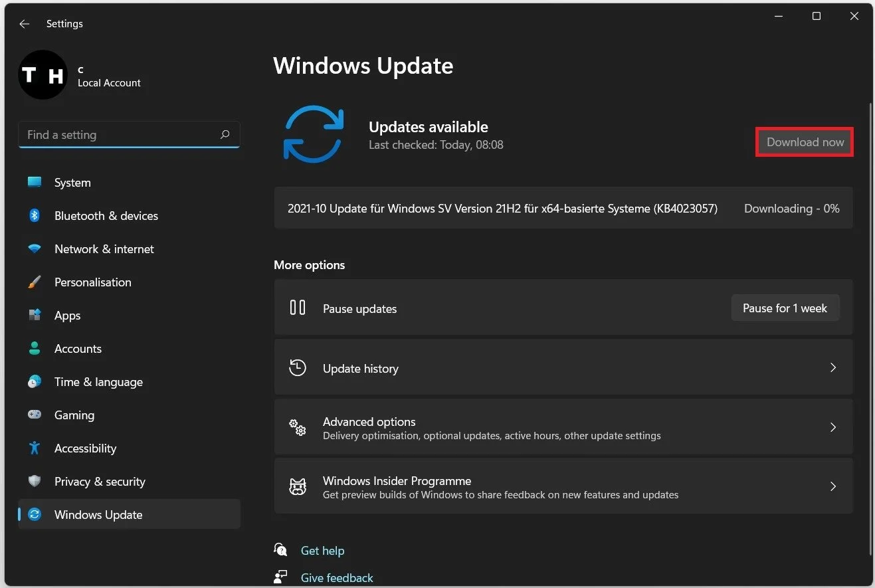Click the Local Account label
875x588 pixels.
(x=109, y=83)
